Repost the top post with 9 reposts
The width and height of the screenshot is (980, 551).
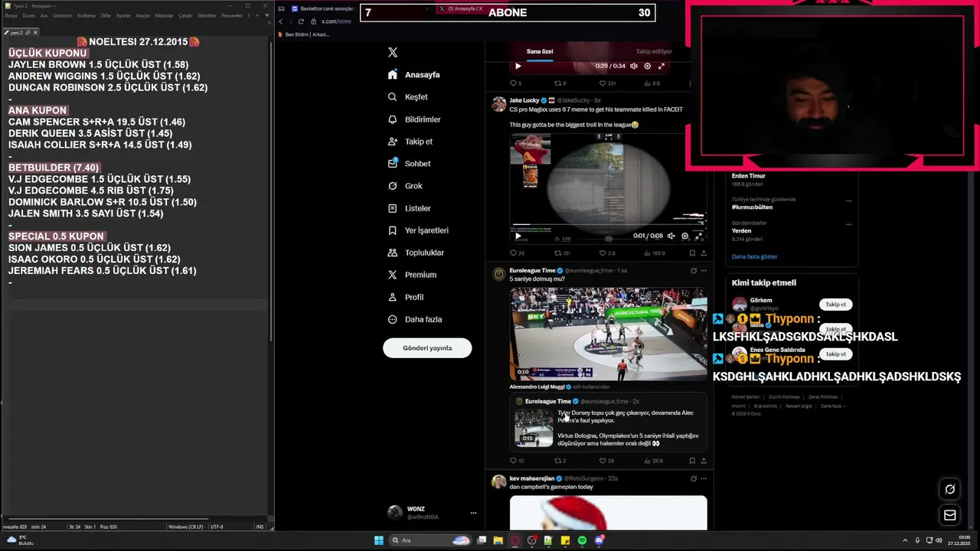tap(560, 83)
